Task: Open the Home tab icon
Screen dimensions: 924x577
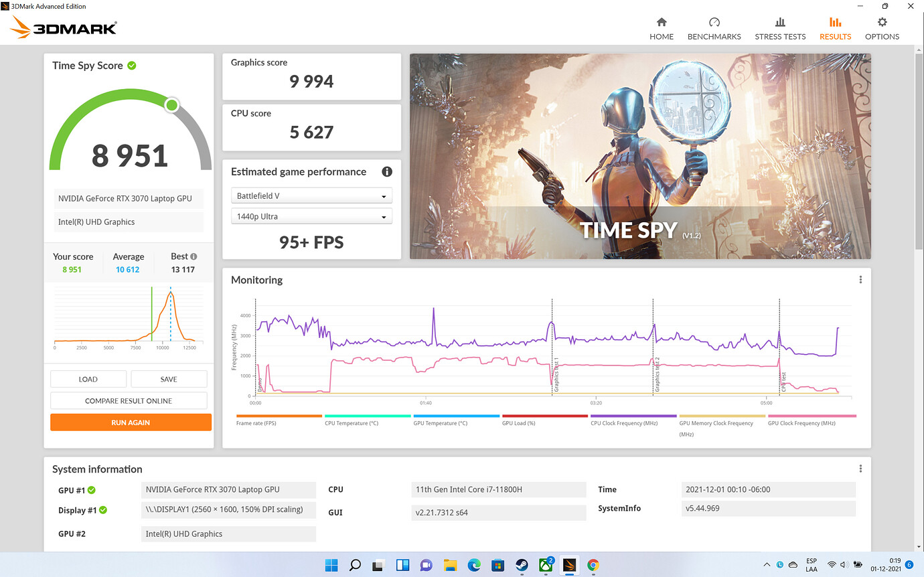Action: coord(661,23)
